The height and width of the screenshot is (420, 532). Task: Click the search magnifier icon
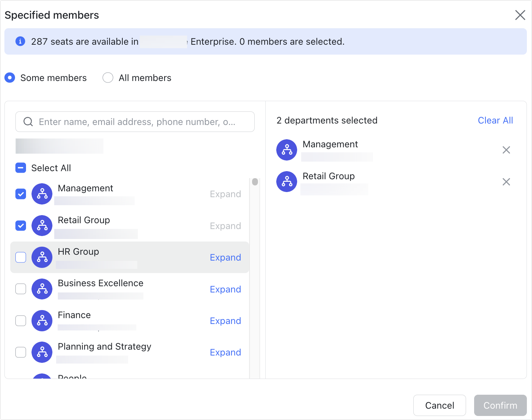click(x=28, y=122)
